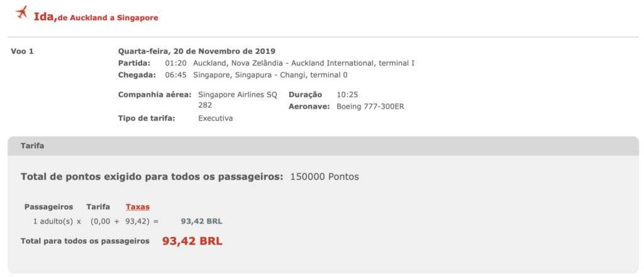
Task: Click the red 93,42 BRL total
Action: 192,241
